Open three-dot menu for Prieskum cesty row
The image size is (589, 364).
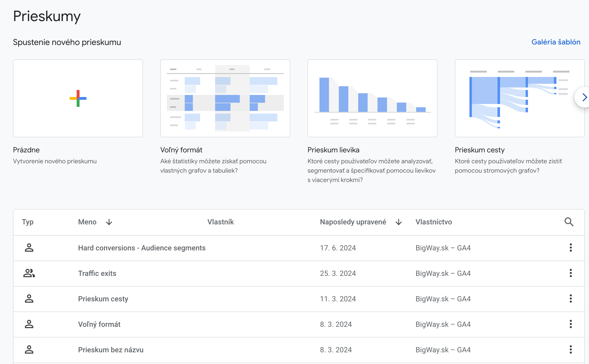(x=571, y=298)
